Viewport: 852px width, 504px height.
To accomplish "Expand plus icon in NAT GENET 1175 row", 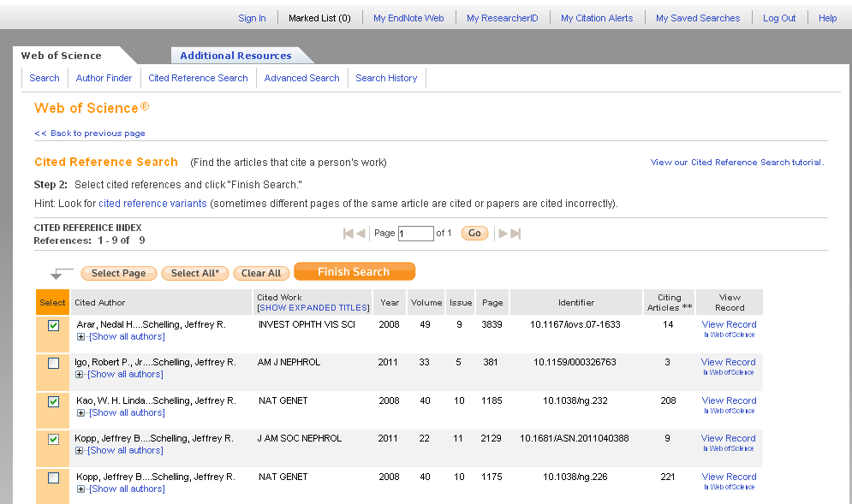I will click(x=80, y=489).
